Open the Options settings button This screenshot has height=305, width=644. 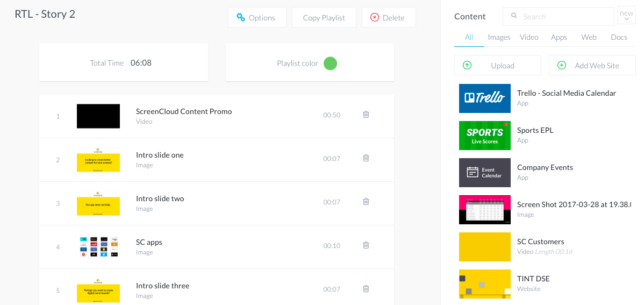tap(256, 18)
